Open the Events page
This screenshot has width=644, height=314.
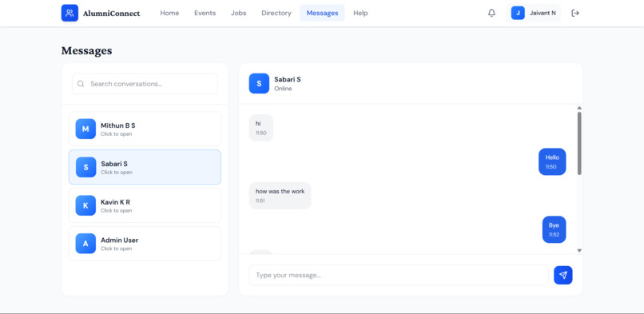point(205,13)
